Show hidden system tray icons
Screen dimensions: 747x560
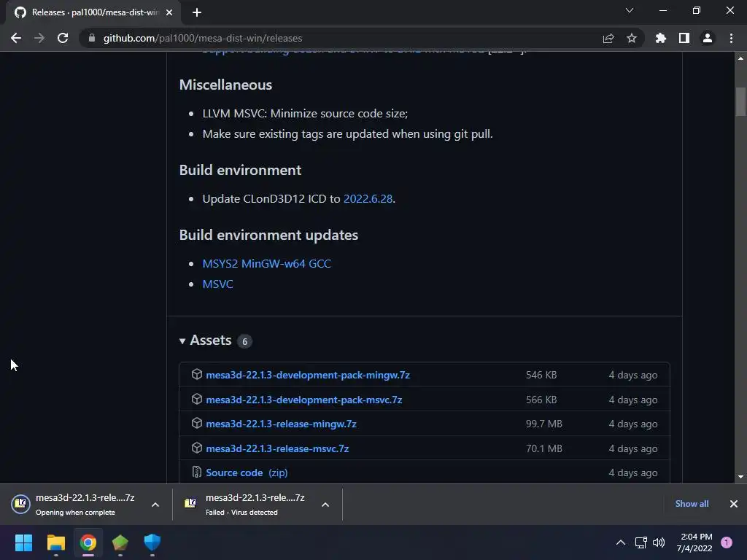click(621, 542)
